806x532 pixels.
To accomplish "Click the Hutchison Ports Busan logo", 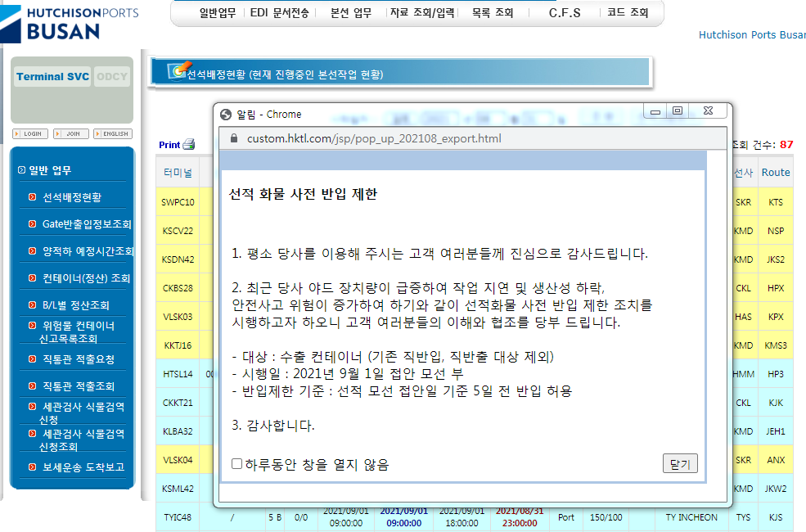I will click(70, 24).
